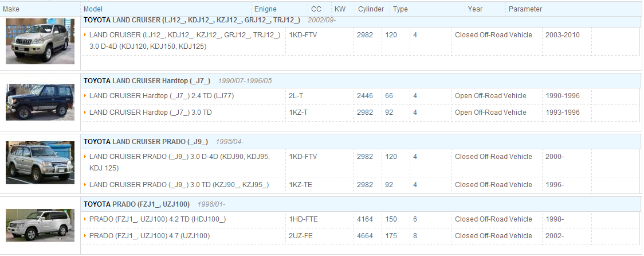The width and height of the screenshot is (644, 256).
Task: Select engine code 2UZ-FE
Action: click(x=301, y=236)
